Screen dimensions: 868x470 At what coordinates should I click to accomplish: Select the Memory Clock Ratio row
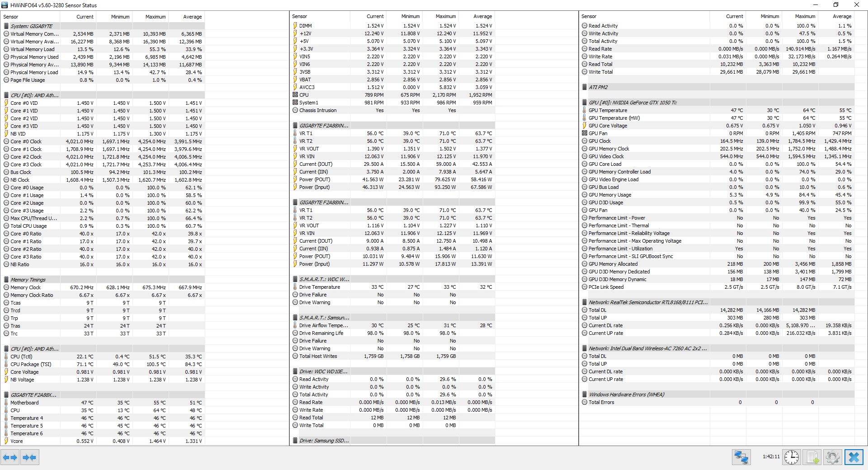point(104,295)
